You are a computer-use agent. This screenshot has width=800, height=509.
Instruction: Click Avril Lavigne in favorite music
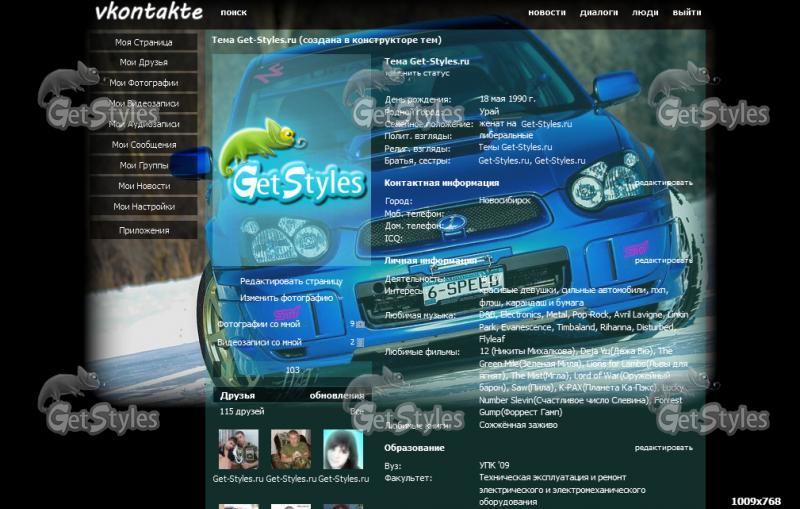(x=638, y=315)
